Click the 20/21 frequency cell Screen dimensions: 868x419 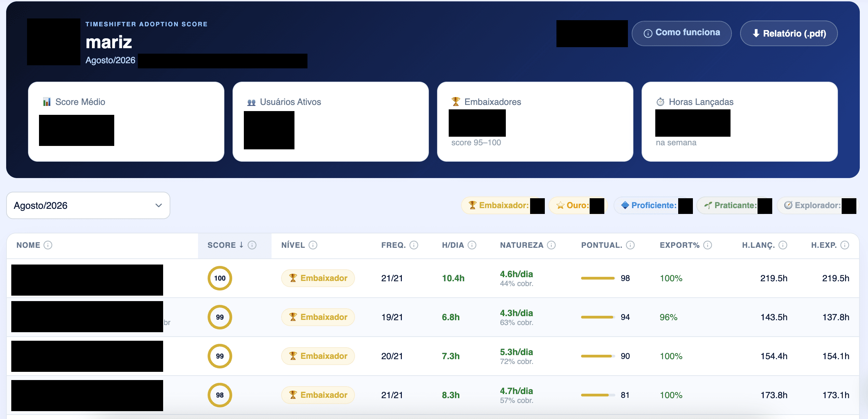point(392,356)
